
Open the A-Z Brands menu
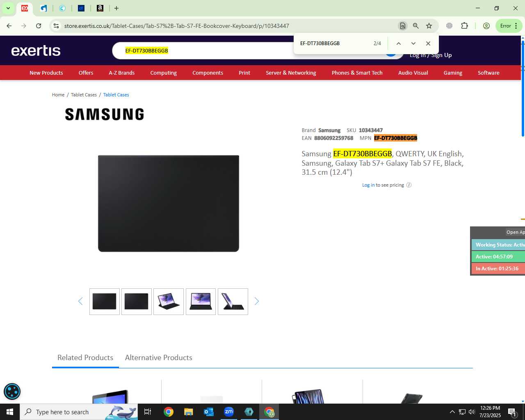pyautogui.click(x=121, y=73)
